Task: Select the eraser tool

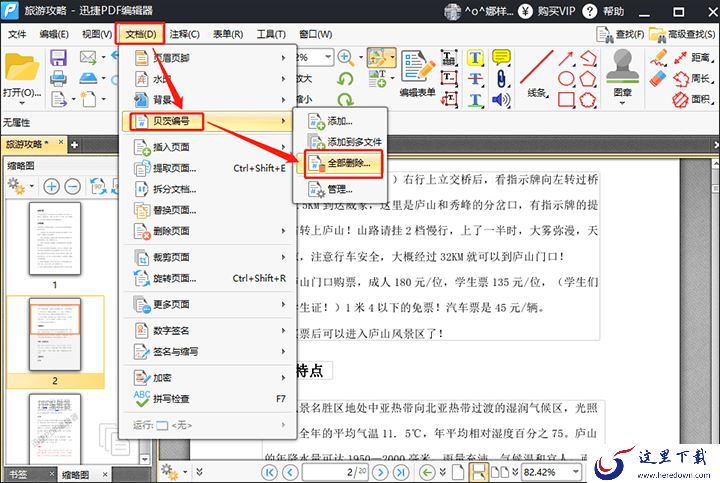Action: (x=658, y=79)
